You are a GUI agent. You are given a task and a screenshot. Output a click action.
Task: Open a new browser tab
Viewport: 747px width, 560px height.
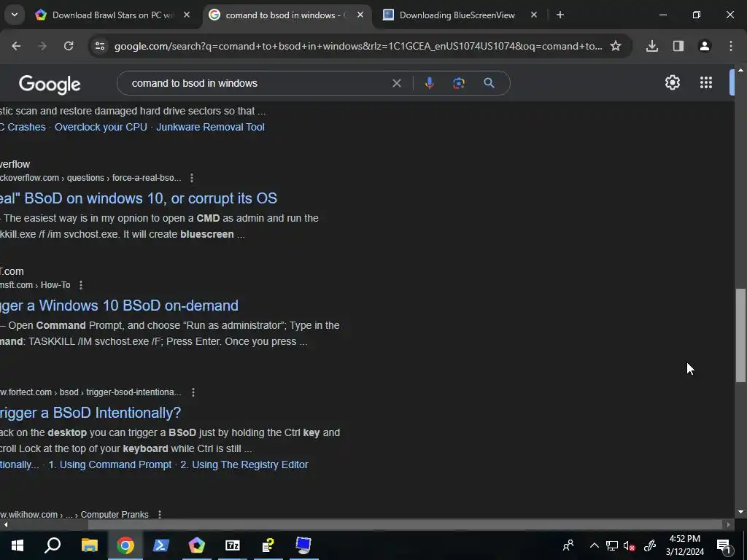(x=560, y=15)
